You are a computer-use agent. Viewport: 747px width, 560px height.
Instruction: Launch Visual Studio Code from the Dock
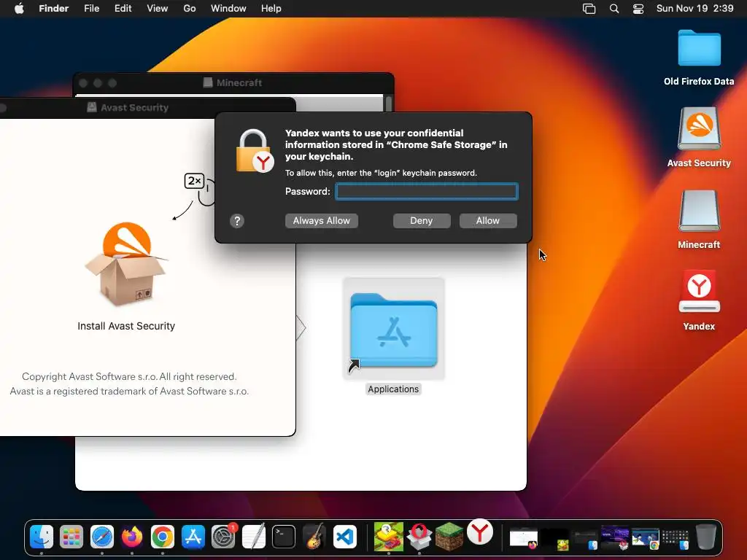coord(345,537)
